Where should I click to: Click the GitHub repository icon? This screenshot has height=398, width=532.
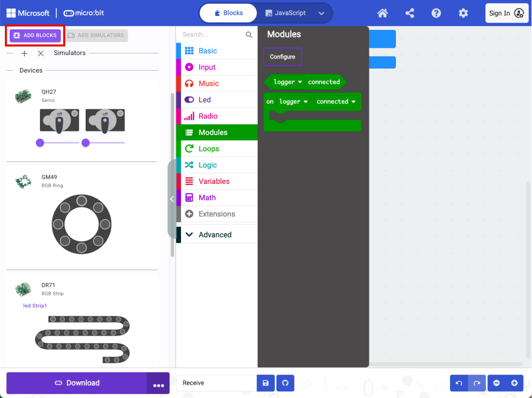(x=285, y=383)
